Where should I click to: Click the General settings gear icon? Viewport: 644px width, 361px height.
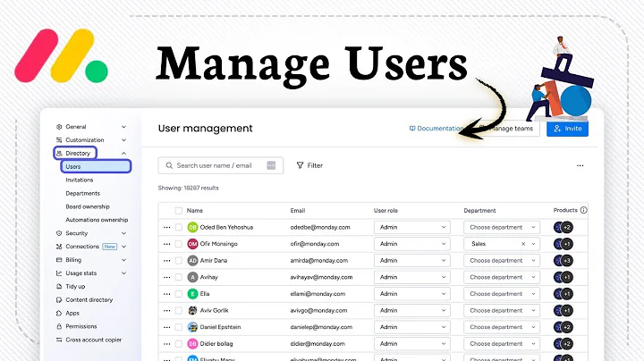[x=59, y=127]
